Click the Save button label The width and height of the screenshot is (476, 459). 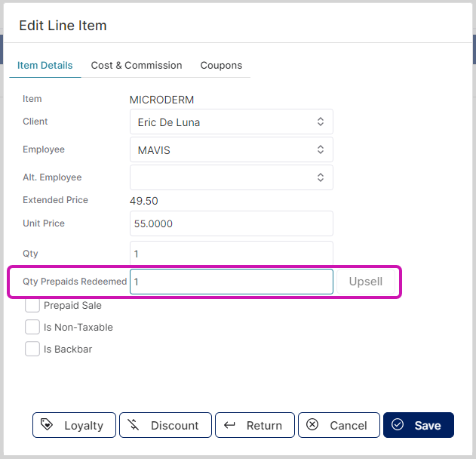click(427, 425)
